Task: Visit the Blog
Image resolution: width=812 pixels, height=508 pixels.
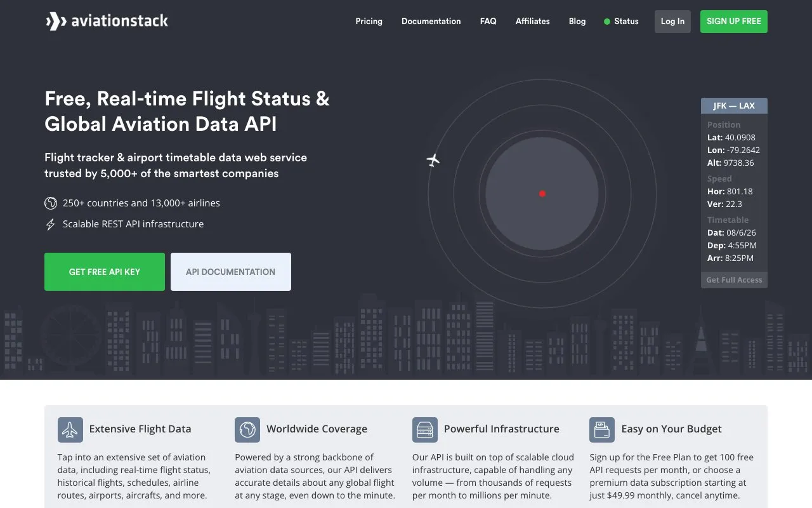Action: (x=577, y=22)
